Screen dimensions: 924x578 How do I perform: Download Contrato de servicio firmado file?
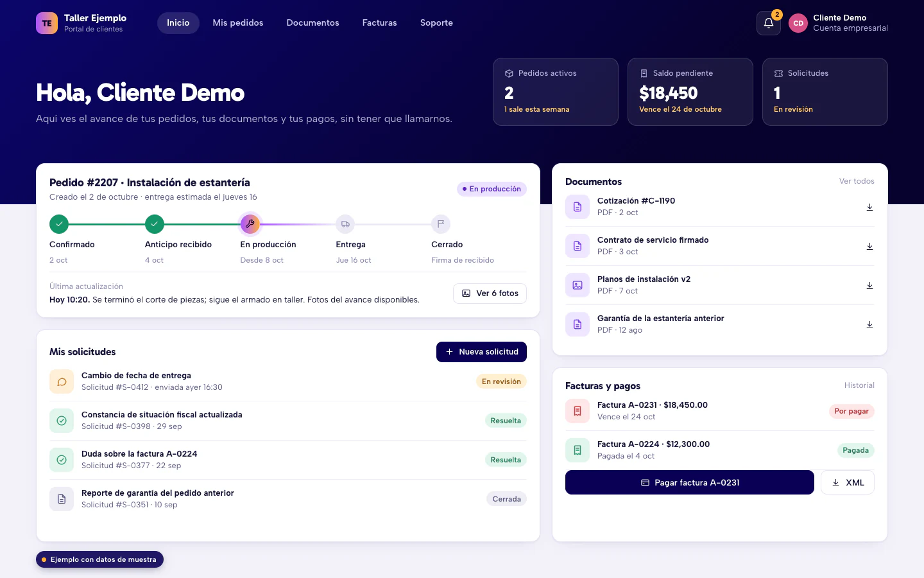pyautogui.click(x=869, y=246)
